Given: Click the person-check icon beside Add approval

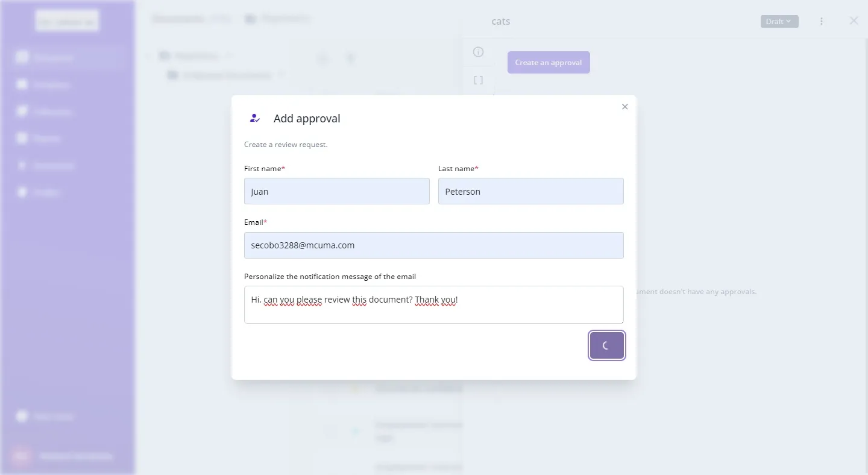Looking at the screenshot, I should (x=255, y=118).
